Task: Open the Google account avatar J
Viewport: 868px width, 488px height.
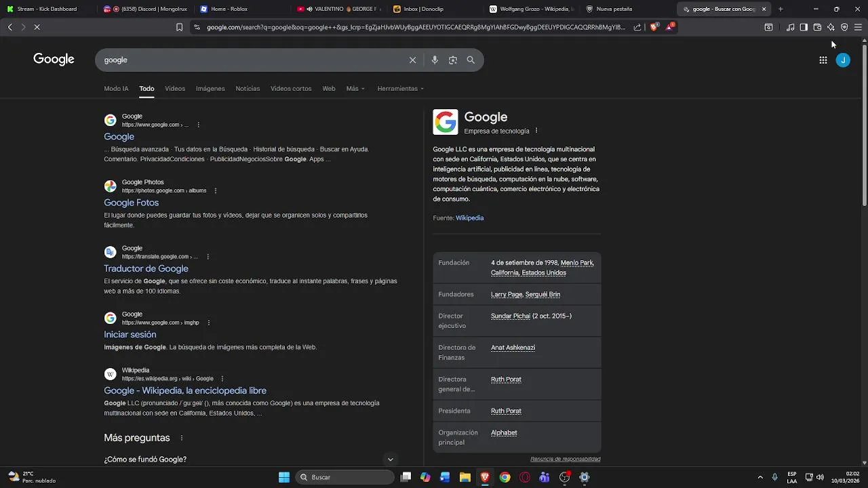Action: coord(843,60)
